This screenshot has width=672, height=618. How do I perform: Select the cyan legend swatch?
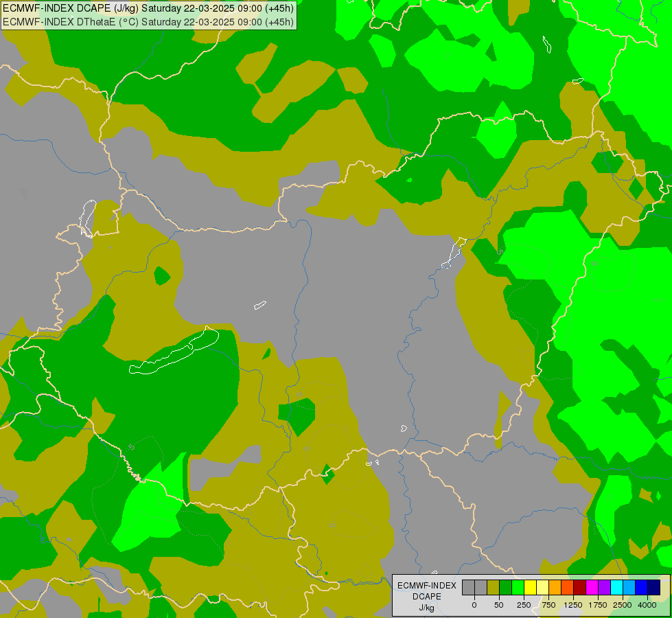click(x=616, y=588)
